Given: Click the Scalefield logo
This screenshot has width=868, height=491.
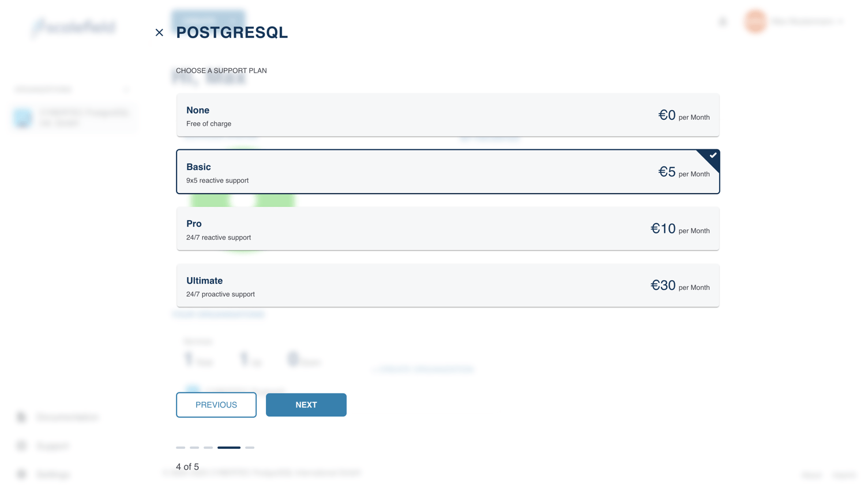Looking at the screenshot, I should (73, 27).
